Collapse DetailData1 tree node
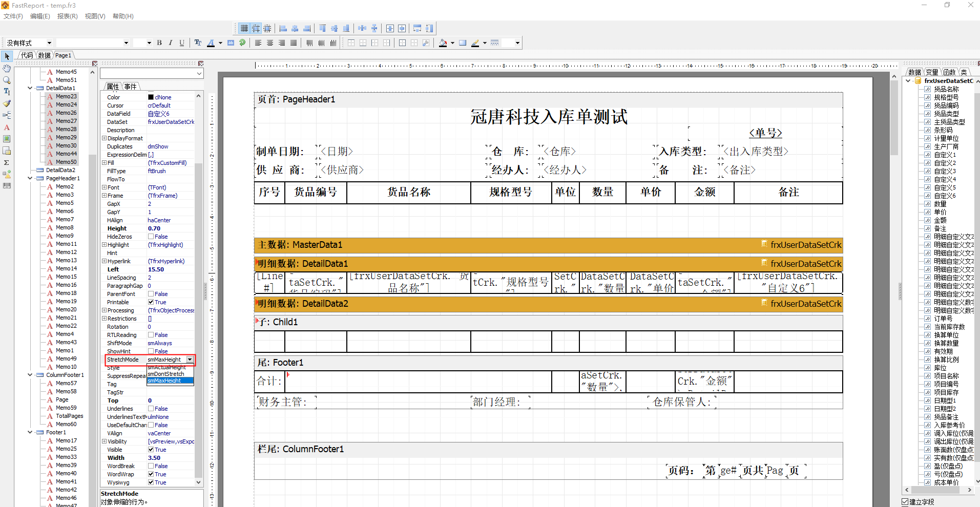980x507 pixels. [x=30, y=88]
